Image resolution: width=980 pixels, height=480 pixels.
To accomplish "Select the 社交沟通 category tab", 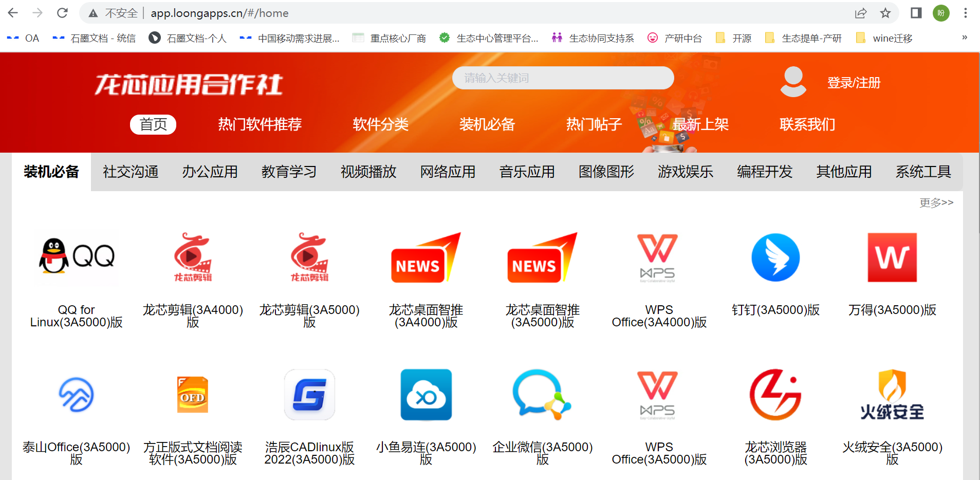I will point(131,172).
